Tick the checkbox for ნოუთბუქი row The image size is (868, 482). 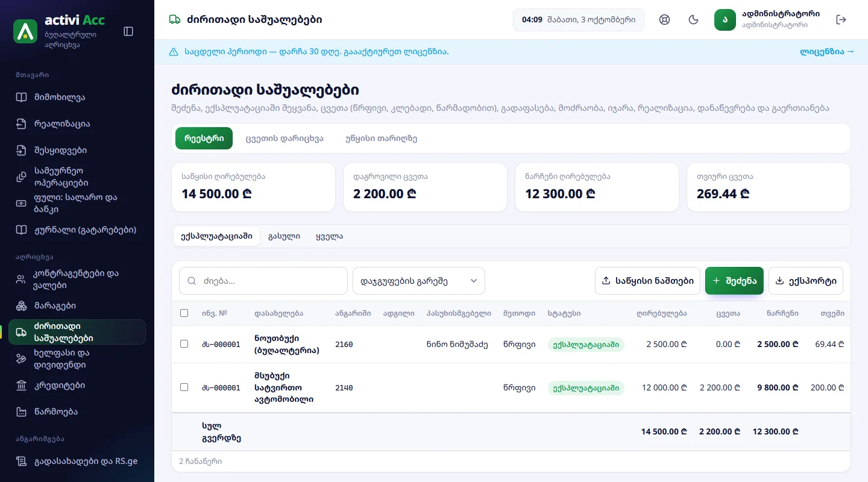pyautogui.click(x=184, y=343)
